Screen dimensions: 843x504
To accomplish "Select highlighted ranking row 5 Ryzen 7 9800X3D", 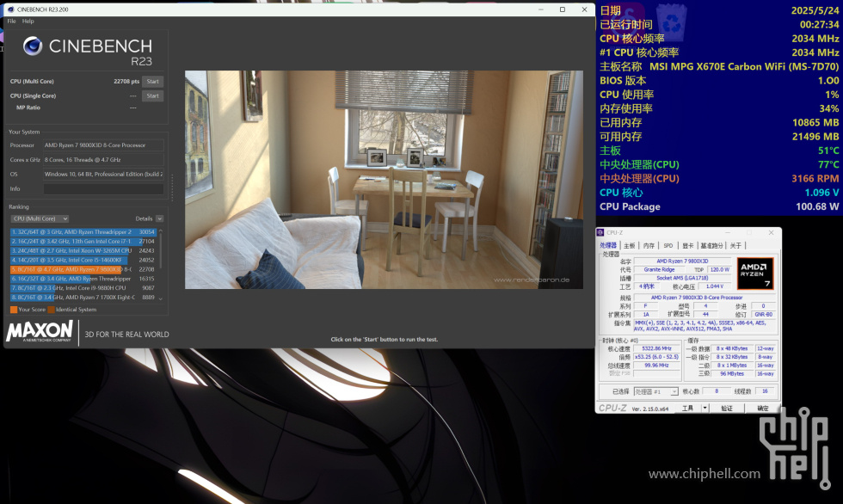I will (x=83, y=269).
